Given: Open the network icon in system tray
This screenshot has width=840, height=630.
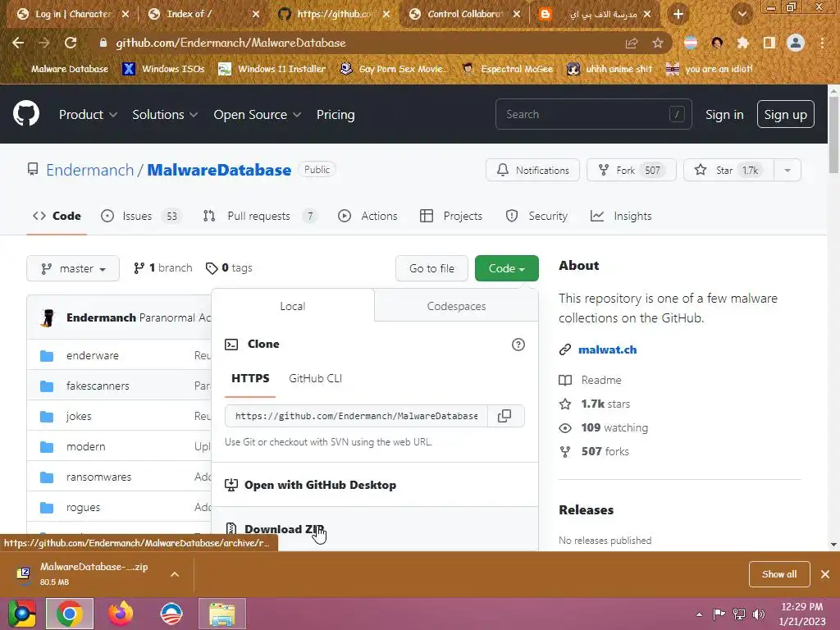Looking at the screenshot, I should (x=739, y=614).
